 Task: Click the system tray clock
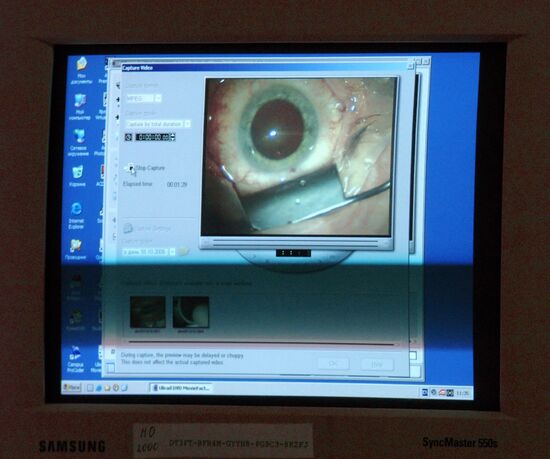click(x=462, y=393)
